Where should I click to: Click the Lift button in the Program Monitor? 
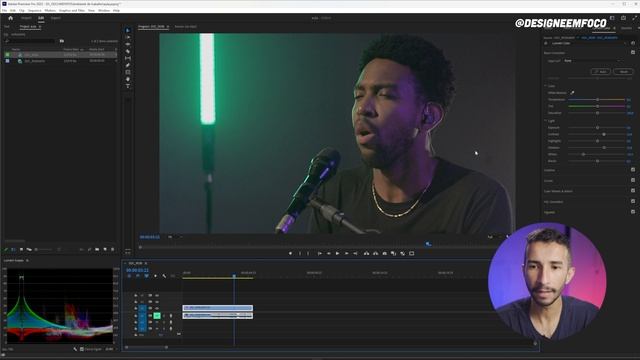366,253
